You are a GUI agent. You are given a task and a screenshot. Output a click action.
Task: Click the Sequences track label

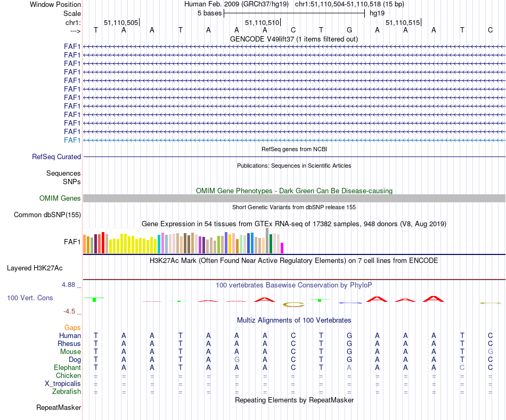click(63, 173)
